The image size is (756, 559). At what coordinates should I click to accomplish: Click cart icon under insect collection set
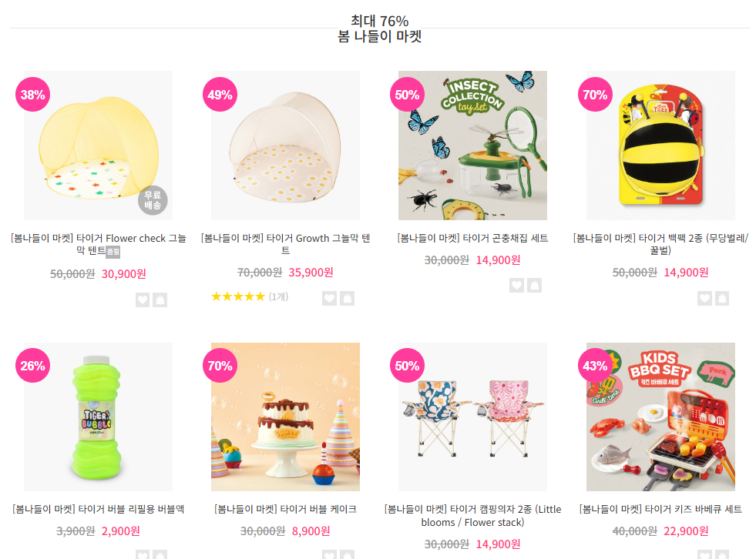click(534, 286)
